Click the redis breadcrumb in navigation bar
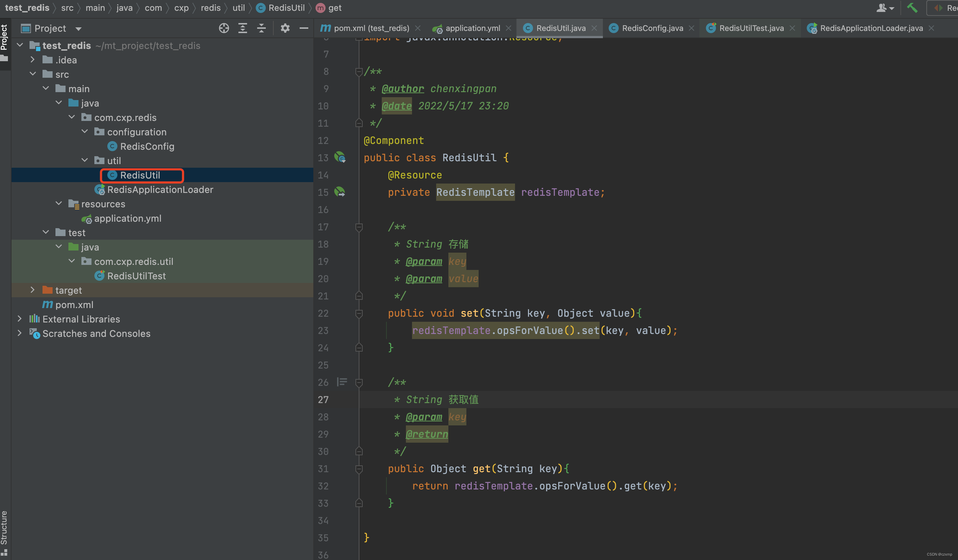The image size is (958, 560). [x=211, y=8]
